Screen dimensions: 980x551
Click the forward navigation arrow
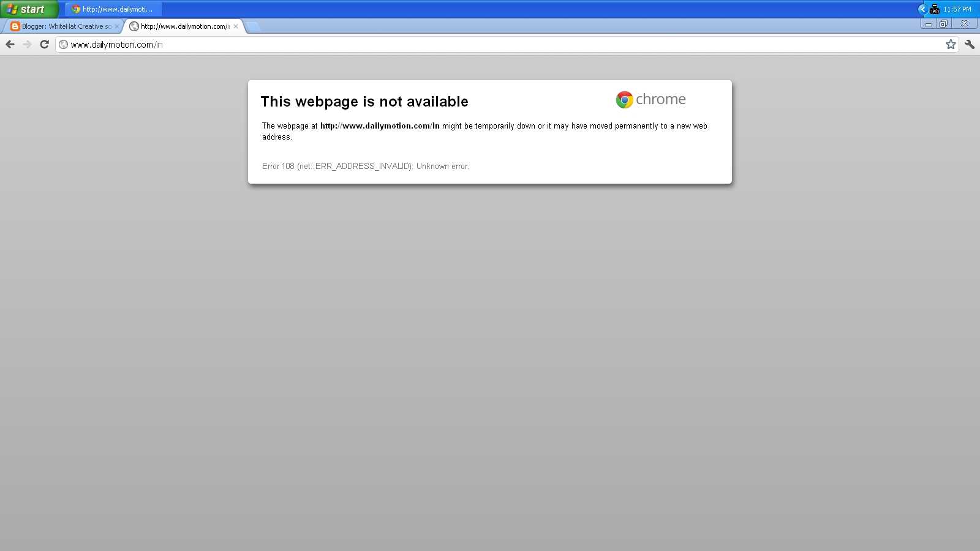pos(27,44)
